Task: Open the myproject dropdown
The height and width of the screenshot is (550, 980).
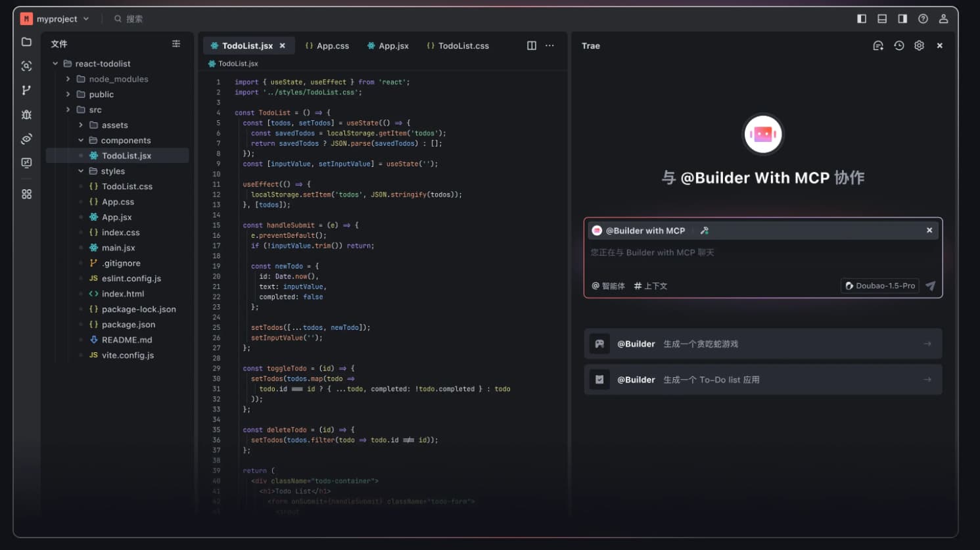Action: click(86, 18)
